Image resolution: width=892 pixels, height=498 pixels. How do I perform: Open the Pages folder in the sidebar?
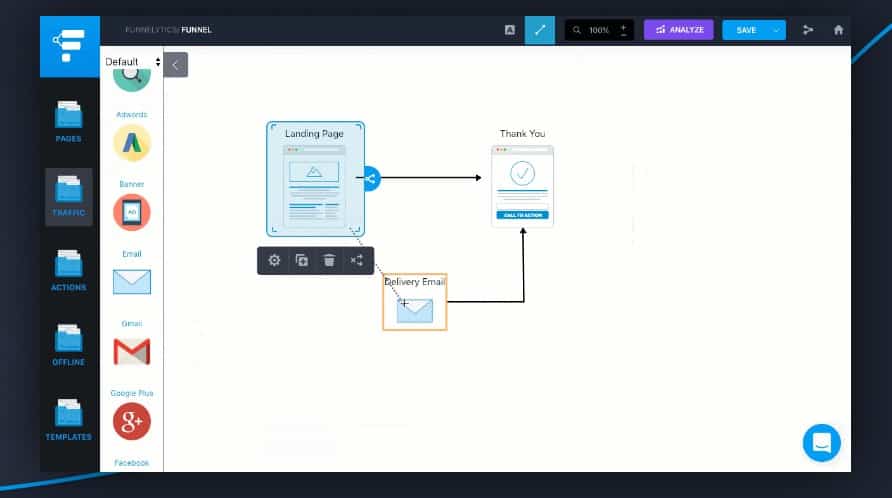click(68, 121)
